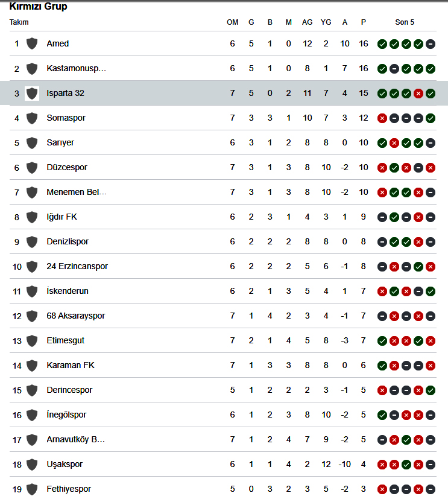Viewport: 448px width, 499px height.
Task: Click Derincespor's green win result icon
Action: [431, 390]
